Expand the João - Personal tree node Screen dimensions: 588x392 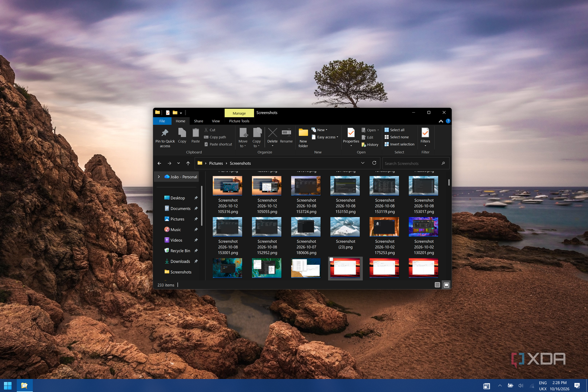pos(159,177)
